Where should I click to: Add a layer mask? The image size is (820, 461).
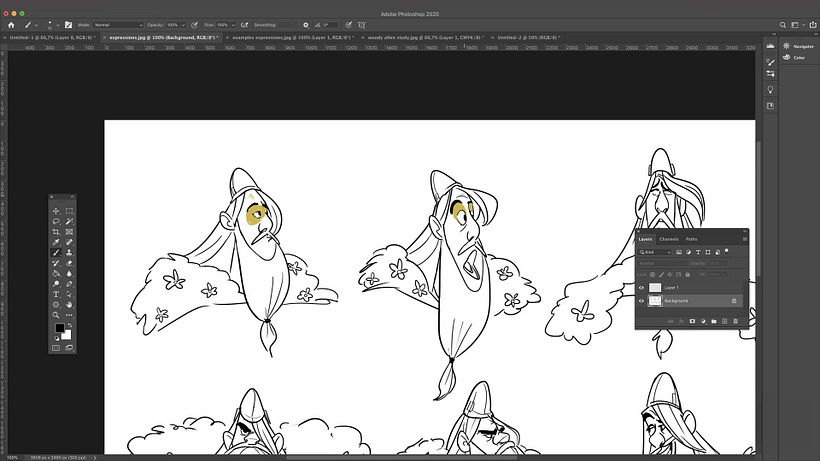click(x=692, y=321)
